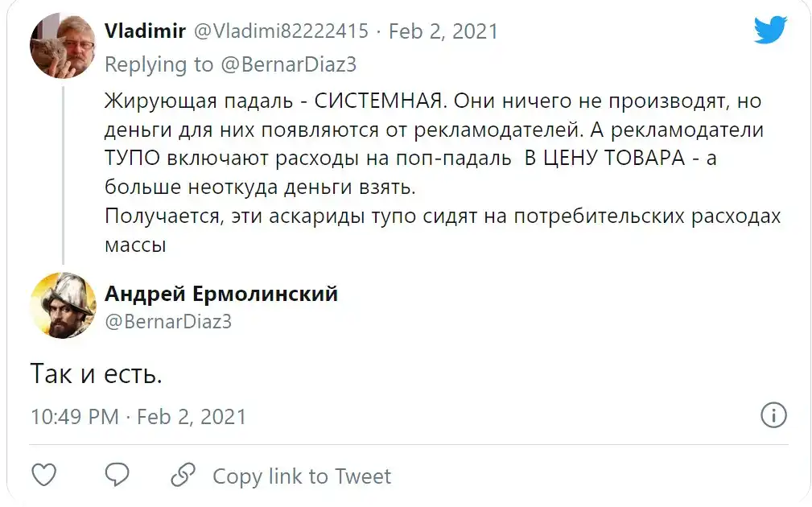Viewport: 812px width, 507px height.
Task: Open the tweet info circle icon
Action: pos(773,416)
